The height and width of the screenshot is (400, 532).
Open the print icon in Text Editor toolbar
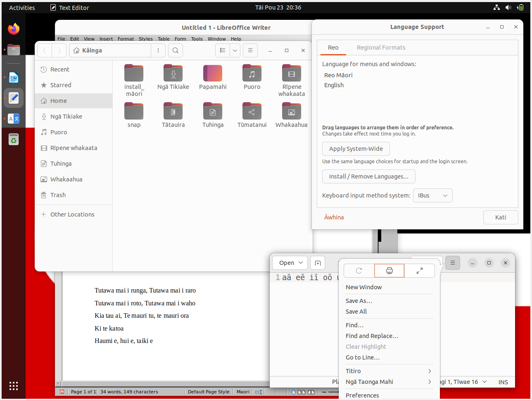pos(389,271)
